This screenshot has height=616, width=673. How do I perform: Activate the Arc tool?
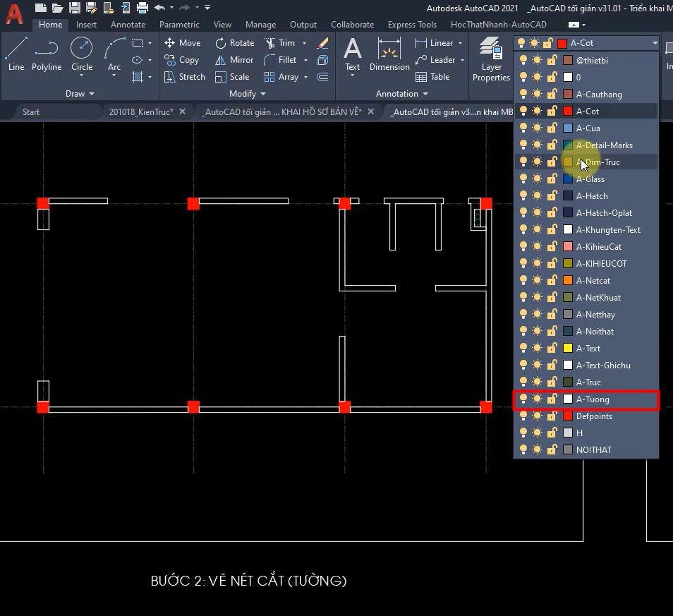(114, 54)
